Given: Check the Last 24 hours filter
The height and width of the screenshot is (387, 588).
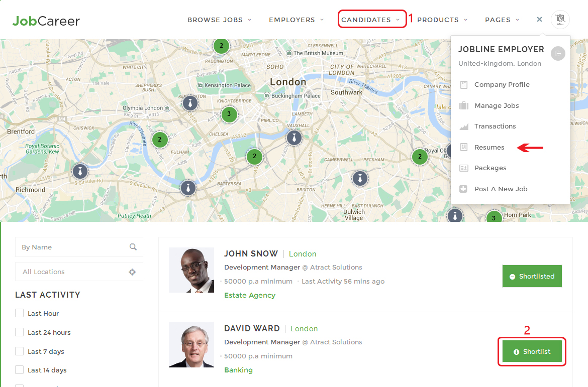Looking at the screenshot, I should click(x=20, y=332).
